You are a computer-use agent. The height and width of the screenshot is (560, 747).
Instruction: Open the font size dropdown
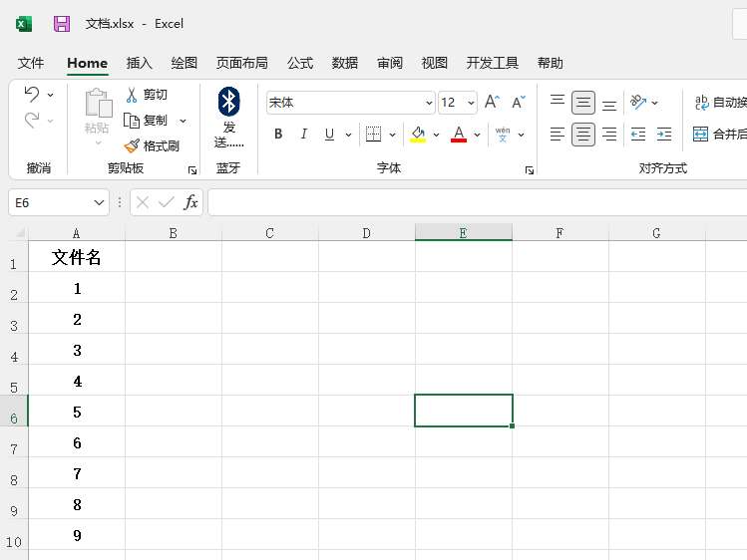coord(471,103)
